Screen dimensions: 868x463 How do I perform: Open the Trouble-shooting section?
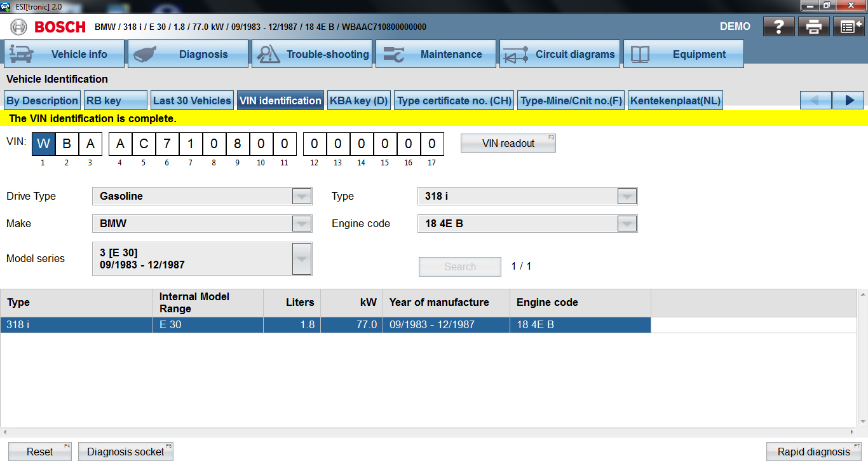pyautogui.click(x=312, y=54)
